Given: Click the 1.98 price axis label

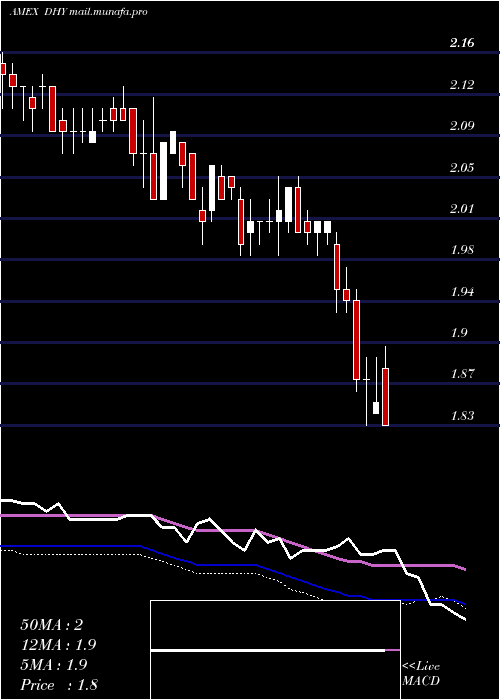Looking at the screenshot, I should coord(462,250).
